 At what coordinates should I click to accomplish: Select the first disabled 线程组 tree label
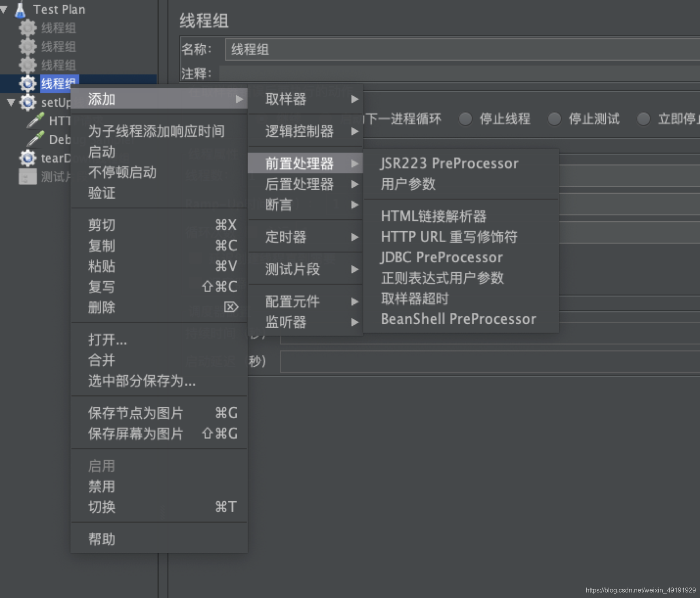[59, 28]
